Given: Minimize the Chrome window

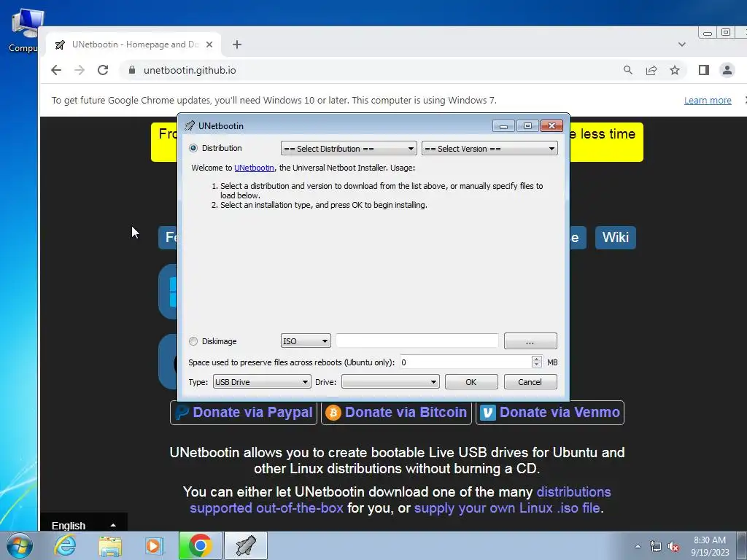Looking at the screenshot, I should [708, 32].
